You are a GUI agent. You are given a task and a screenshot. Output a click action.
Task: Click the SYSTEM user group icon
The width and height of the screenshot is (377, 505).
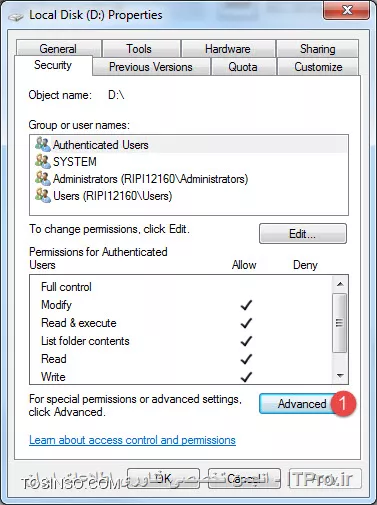click(43, 161)
